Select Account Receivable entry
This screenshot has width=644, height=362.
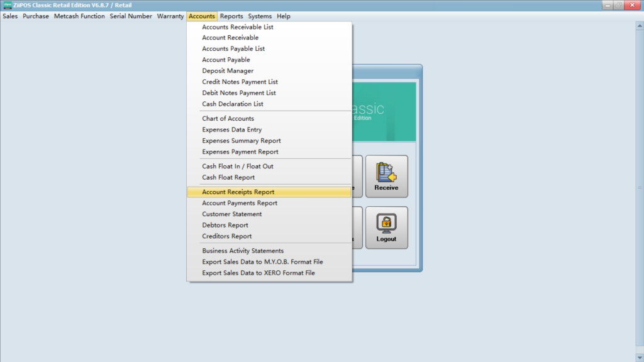pyautogui.click(x=269, y=37)
